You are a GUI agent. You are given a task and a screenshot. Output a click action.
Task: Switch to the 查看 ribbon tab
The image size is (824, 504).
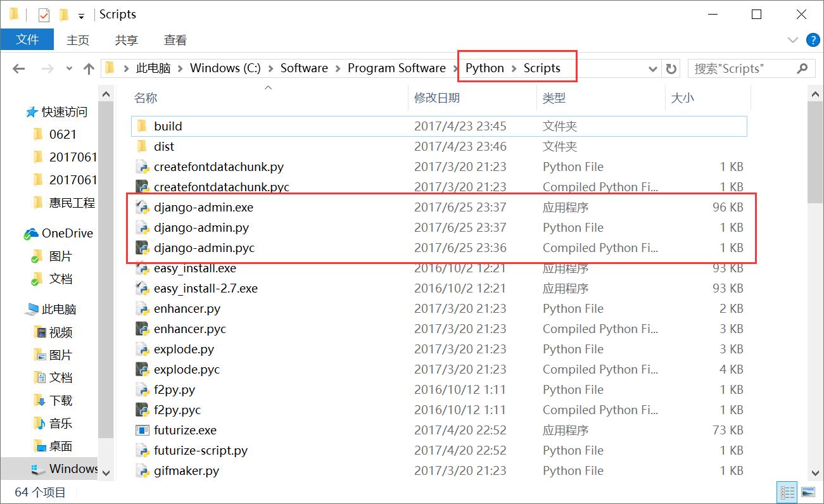tap(175, 40)
